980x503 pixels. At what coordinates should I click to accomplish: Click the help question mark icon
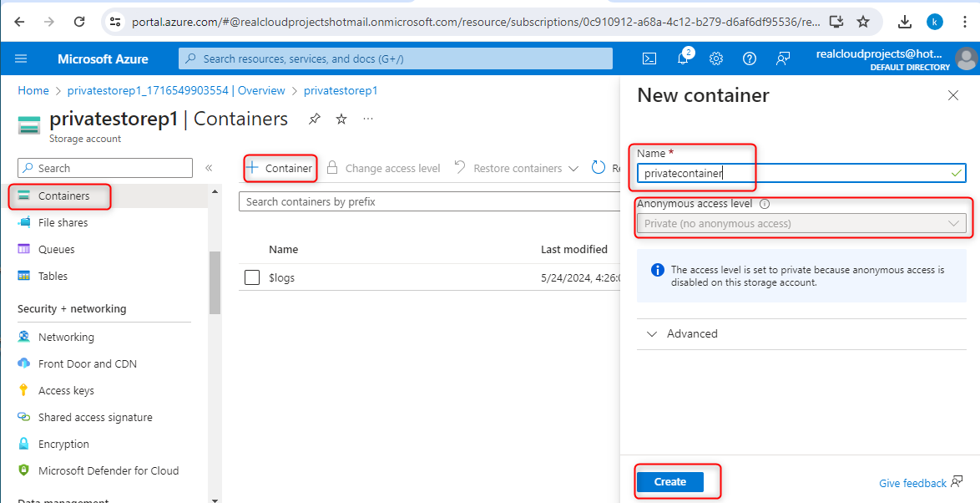coord(750,58)
